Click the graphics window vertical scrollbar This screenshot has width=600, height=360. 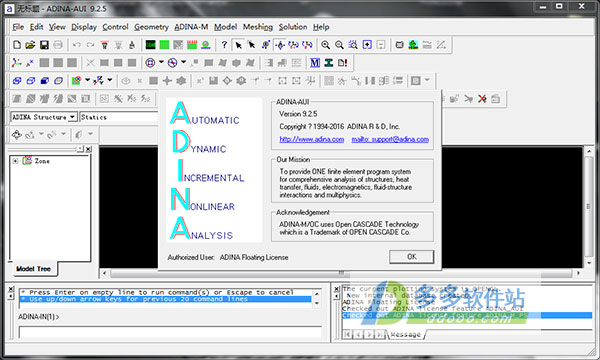tap(589, 207)
